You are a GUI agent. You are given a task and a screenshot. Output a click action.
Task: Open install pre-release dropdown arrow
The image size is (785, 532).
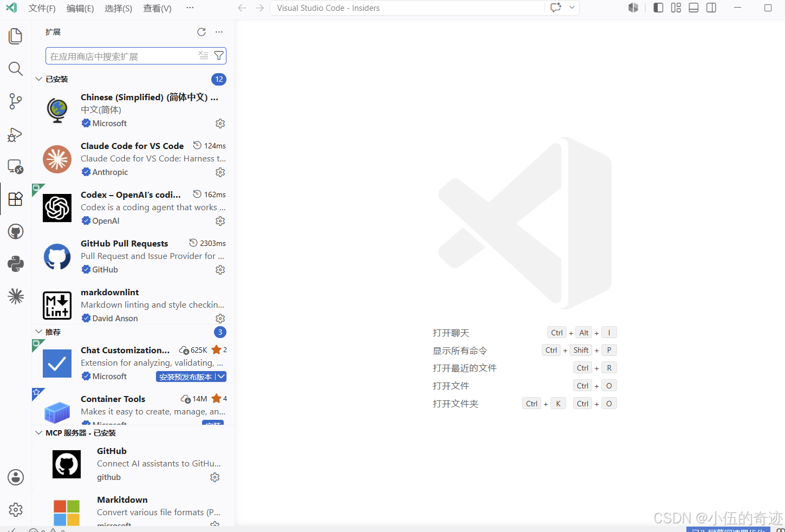click(x=222, y=377)
